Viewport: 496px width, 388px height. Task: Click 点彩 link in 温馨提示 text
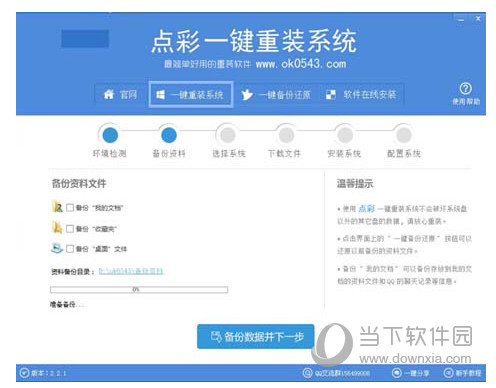[367, 209]
